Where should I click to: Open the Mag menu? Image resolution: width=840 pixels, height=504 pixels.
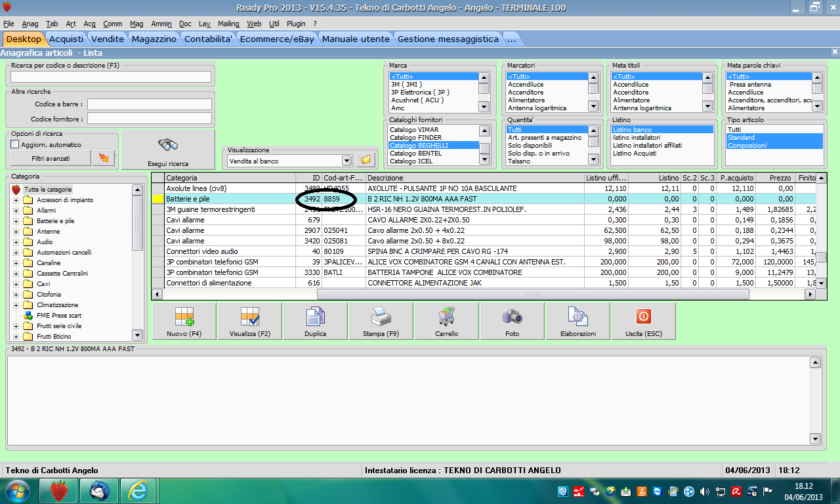[136, 24]
